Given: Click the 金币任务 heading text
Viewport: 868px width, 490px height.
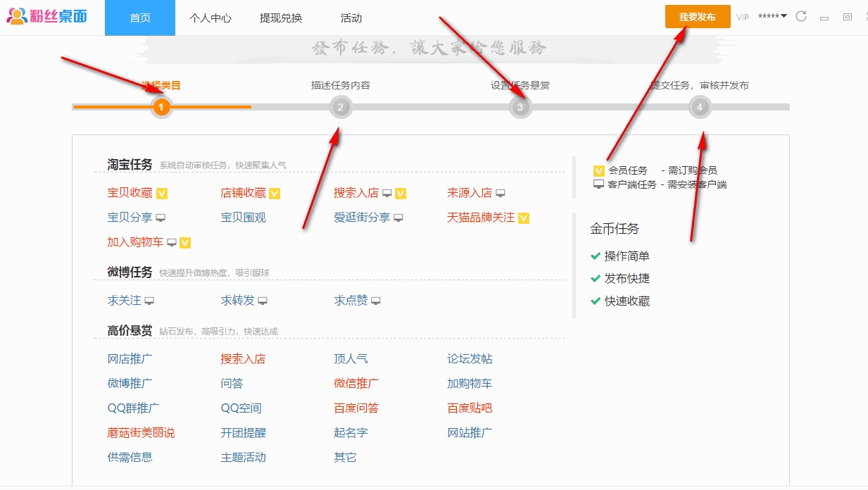Looking at the screenshot, I should point(615,230).
